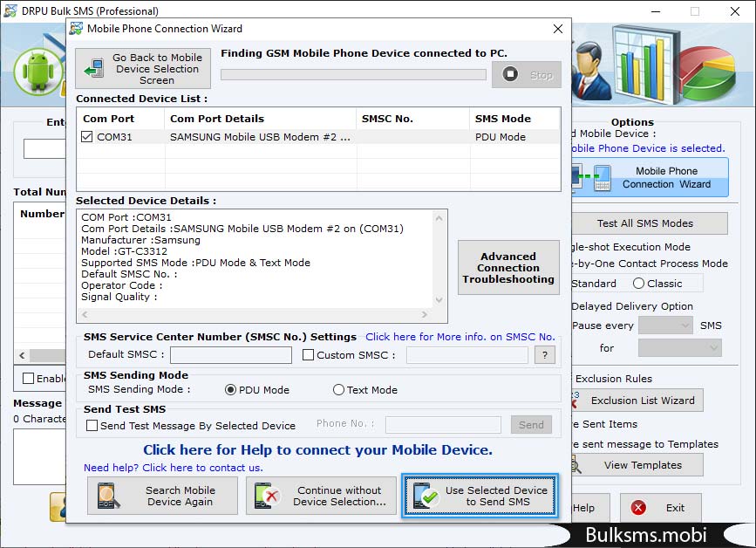
Task: Click Test All SMS Modes in main window
Action: click(649, 223)
